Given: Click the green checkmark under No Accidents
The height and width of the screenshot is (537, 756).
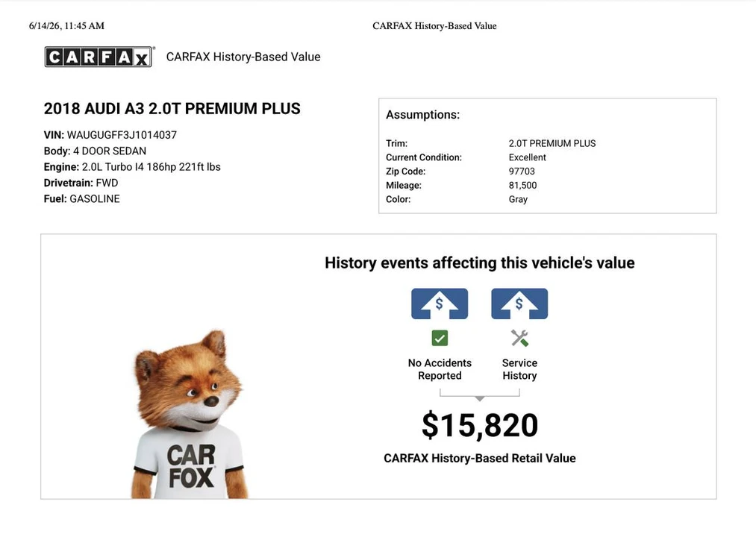Looking at the screenshot, I should pyautogui.click(x=440, y=338).
